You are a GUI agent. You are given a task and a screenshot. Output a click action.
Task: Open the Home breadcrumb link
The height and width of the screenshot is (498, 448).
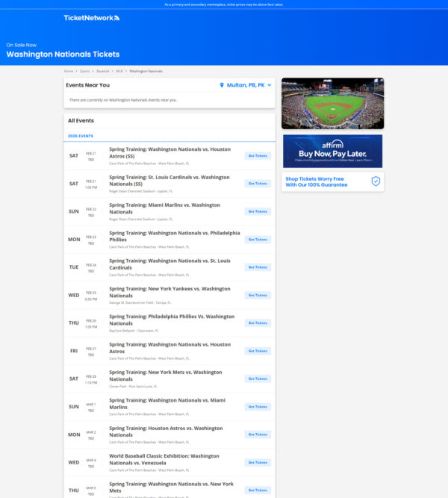pos(68,71)
